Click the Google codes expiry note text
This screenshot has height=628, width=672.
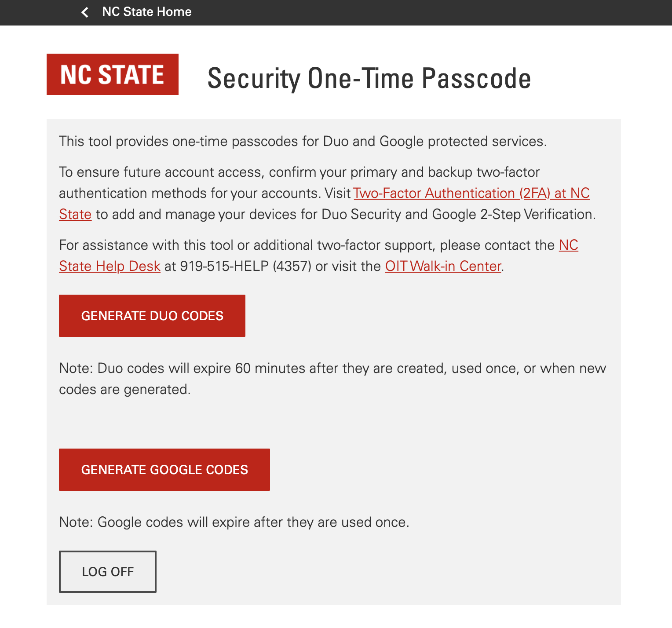(x=234, y=522)
